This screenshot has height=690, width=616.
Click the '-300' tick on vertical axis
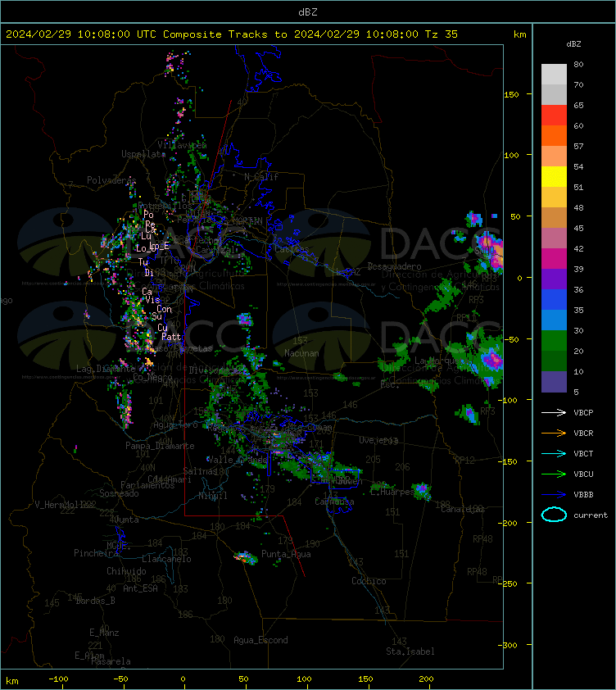click(508, 645)
